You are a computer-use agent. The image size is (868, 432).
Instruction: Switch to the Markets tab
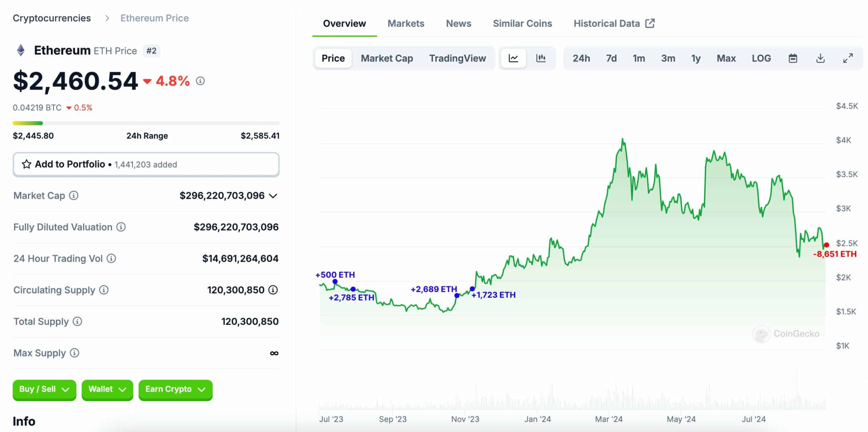[x=406, y=23]
